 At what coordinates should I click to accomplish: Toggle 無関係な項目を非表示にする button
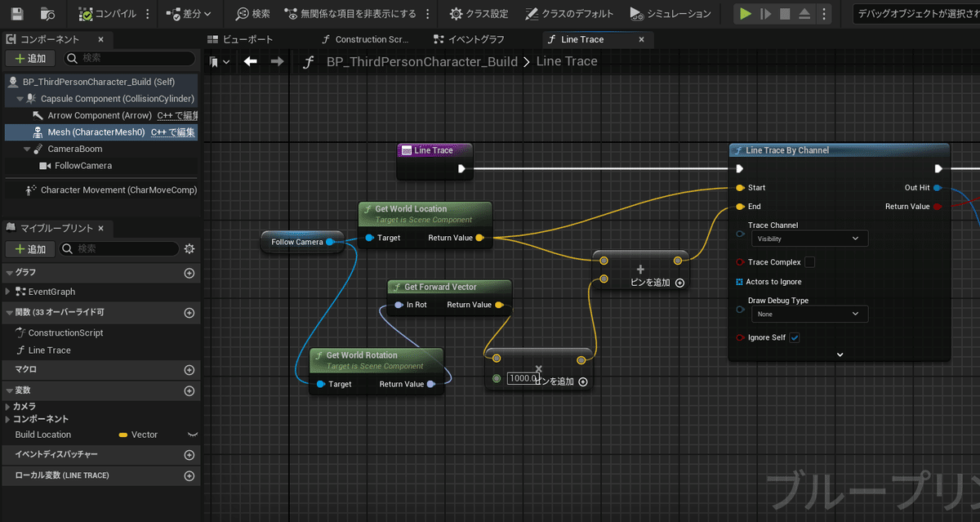[x=350, y=14]
